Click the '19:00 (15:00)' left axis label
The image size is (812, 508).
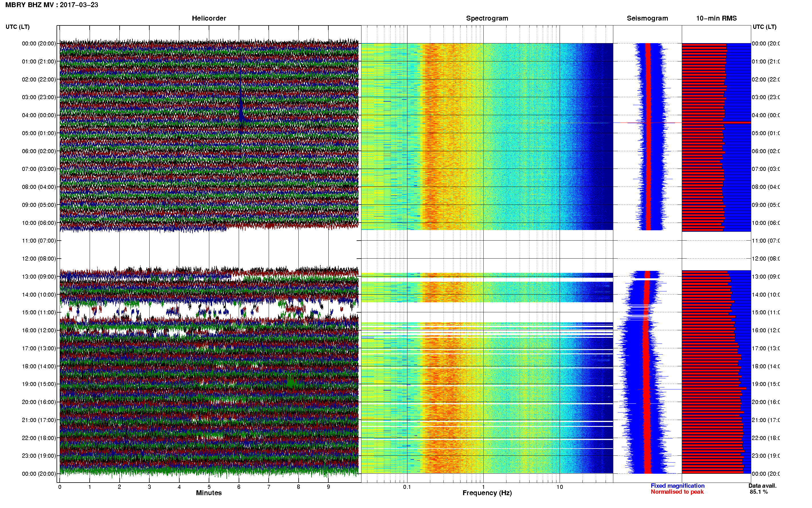pos(39,384)
